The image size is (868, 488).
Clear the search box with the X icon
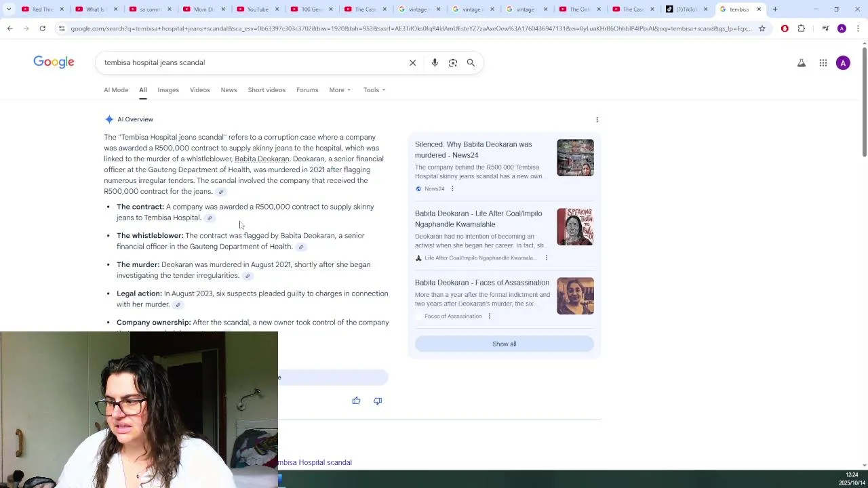(x=412, y=62)
